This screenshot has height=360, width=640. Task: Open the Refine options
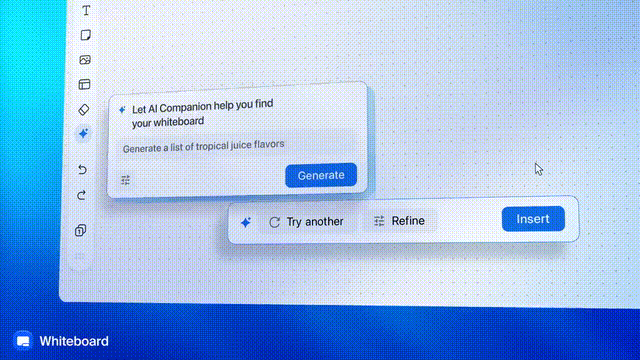(x=399, y=221)
